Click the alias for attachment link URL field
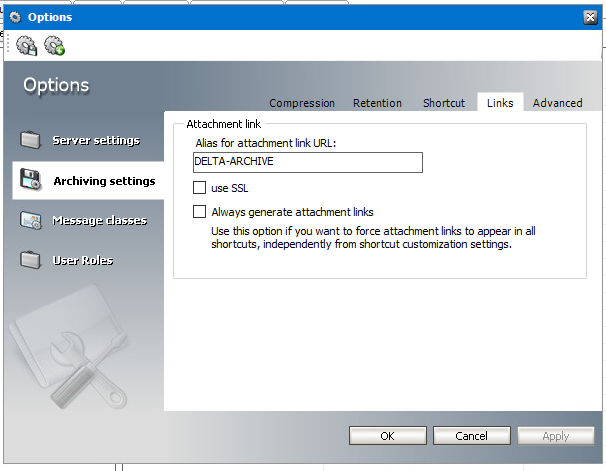Screen dimensions: 606x471 (x=308, y=162)
